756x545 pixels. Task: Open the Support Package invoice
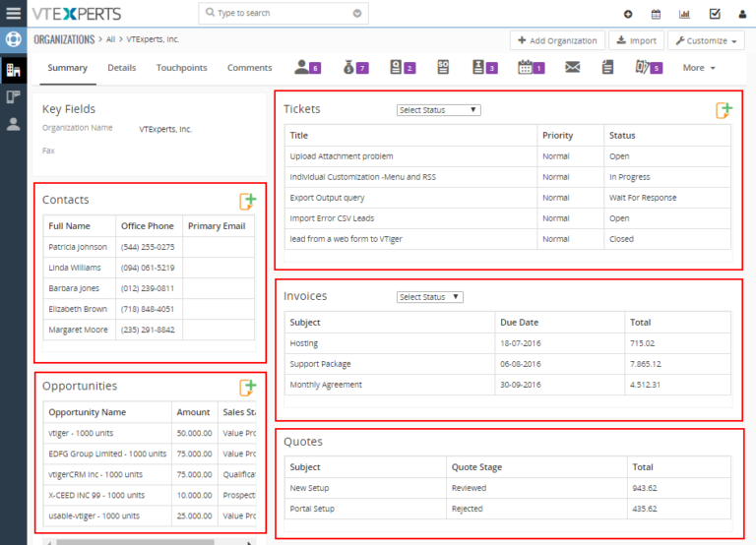(320, 364)
